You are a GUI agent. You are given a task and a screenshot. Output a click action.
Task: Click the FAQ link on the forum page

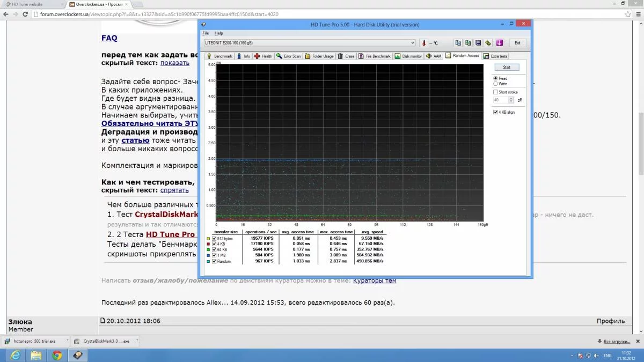109,38
